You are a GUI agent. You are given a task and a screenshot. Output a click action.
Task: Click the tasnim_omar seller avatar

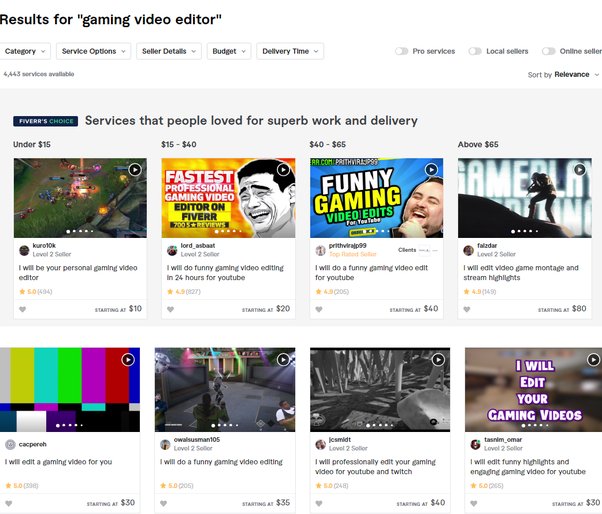pos(475,445)
